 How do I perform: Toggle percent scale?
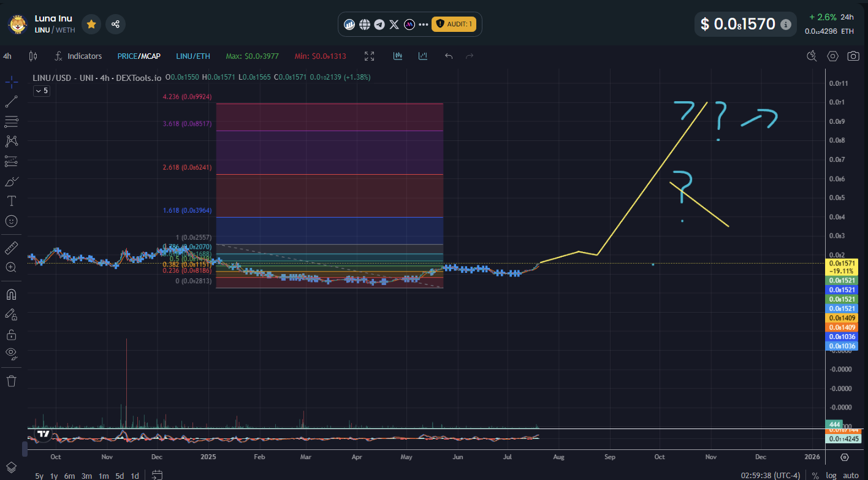click(x=815, y=476)
